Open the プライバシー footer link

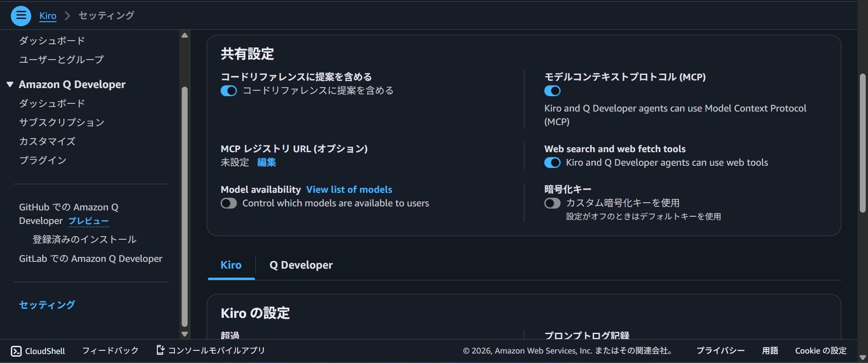[x=720, y=351]
